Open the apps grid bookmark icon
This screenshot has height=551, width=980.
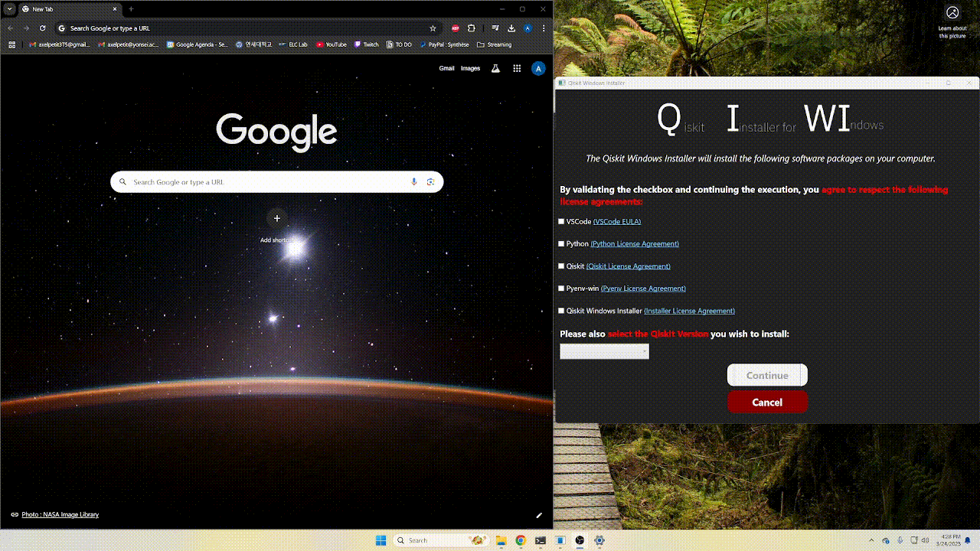pos(11,44)
